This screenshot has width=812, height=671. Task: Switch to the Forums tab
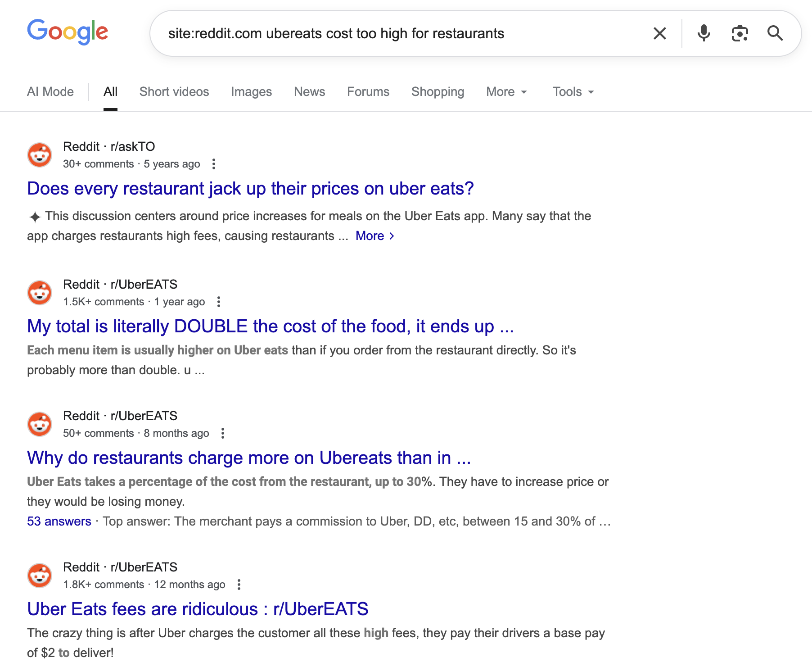pos(368,92)
